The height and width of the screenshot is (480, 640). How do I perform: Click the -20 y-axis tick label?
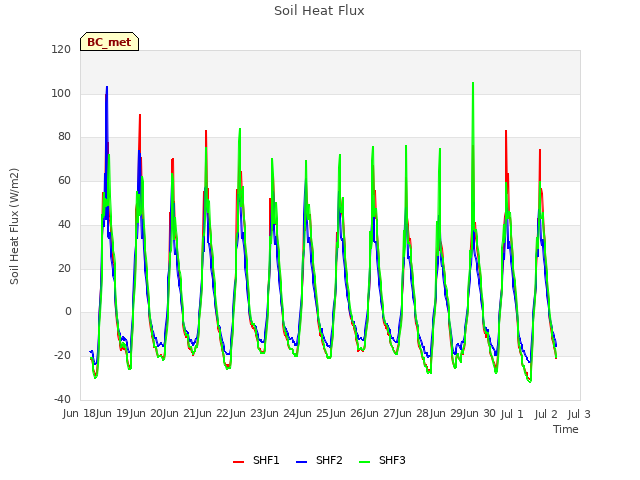click(x=62, y=356)
